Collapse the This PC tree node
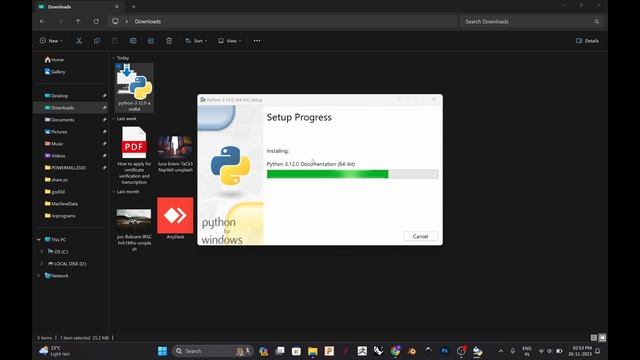This screenshot has height=360, width=640. pos(39,240)
